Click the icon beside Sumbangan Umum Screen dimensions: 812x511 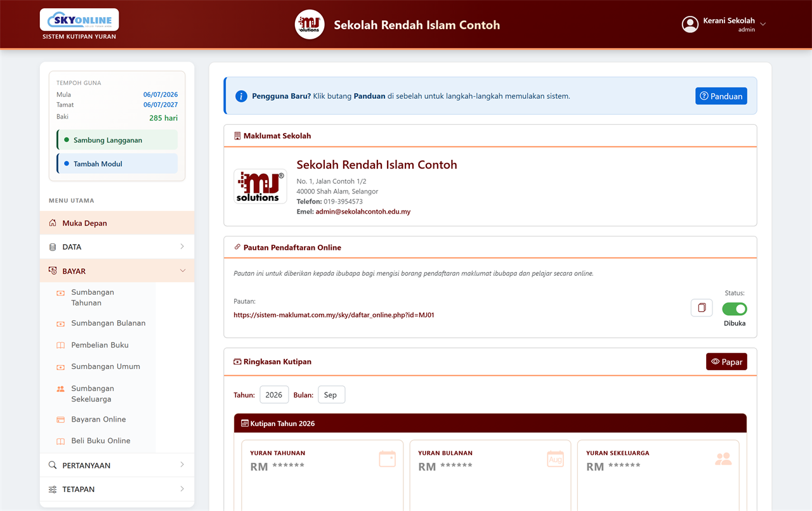[x=61, y=367]
